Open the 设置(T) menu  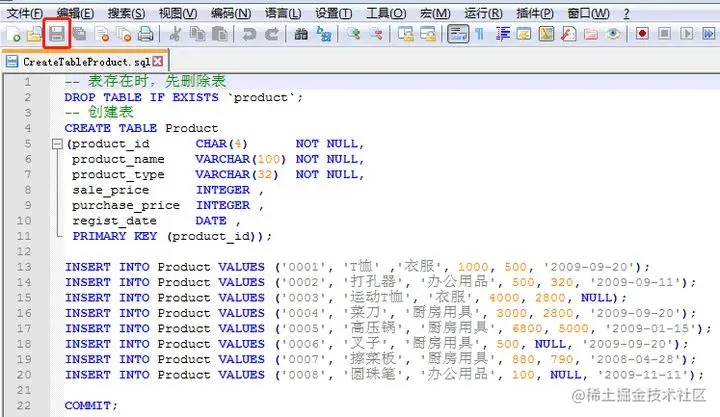333,13
